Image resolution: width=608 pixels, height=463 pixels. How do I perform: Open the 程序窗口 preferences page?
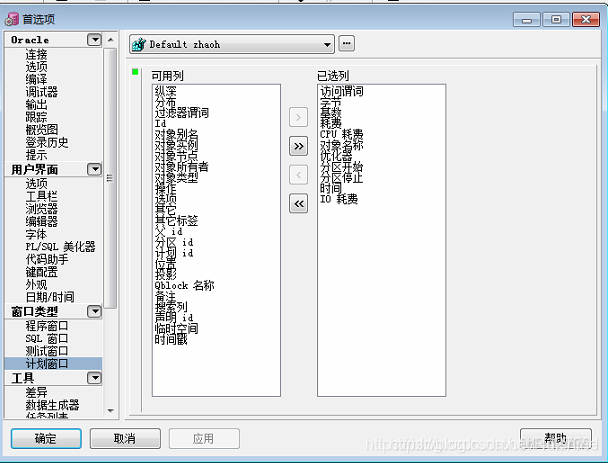tap(47, 326)
